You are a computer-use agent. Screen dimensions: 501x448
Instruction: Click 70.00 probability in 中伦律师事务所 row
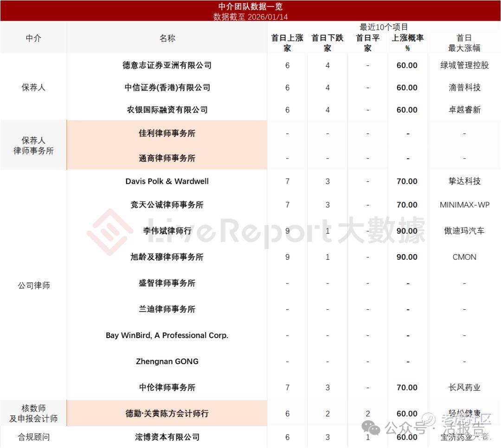pos(407,387)
